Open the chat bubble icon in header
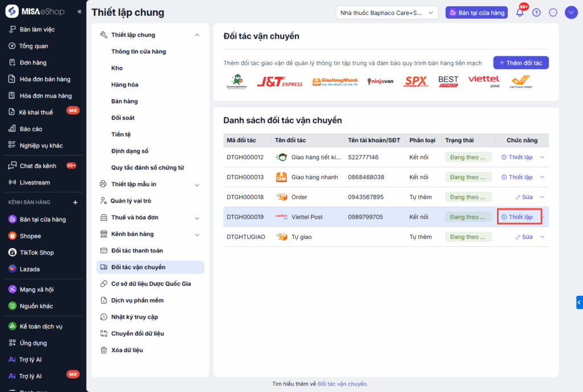Image resolution: width=583 pixels, height=392 pixels. click(553, 13)
